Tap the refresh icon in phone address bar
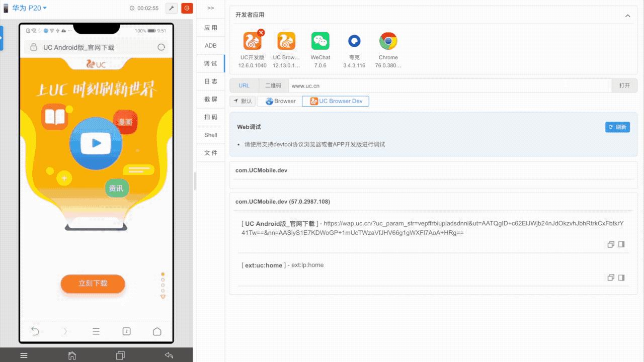The image size is (644, 362). [x=161, y=47]
